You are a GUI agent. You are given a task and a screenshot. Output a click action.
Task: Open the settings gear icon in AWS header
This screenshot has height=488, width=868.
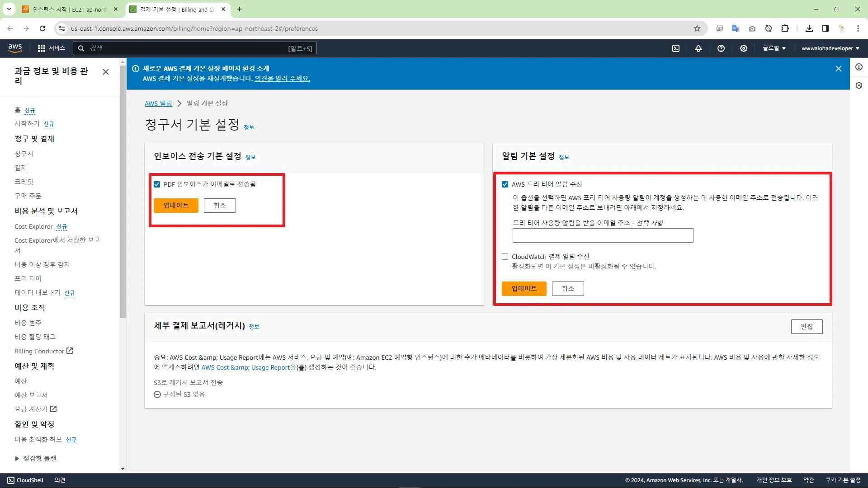coord(743,48)
